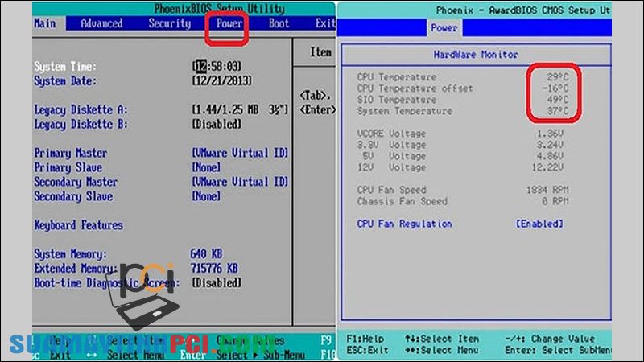The height and width of the screenshot is (362, 644).
Task: Click the Change Value hint in footer
Action: pyautogui.click(x=550, y=339)
